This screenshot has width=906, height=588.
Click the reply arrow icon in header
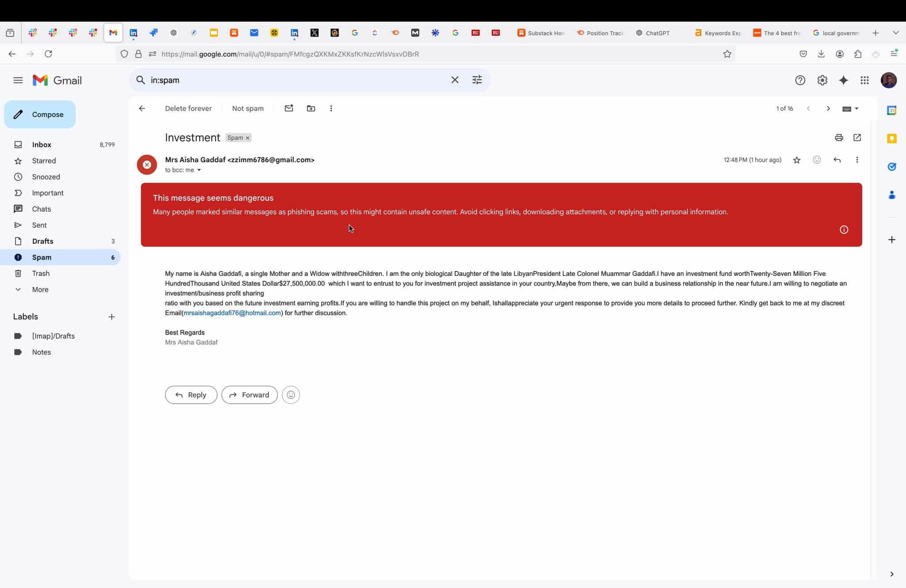(837, 160)
